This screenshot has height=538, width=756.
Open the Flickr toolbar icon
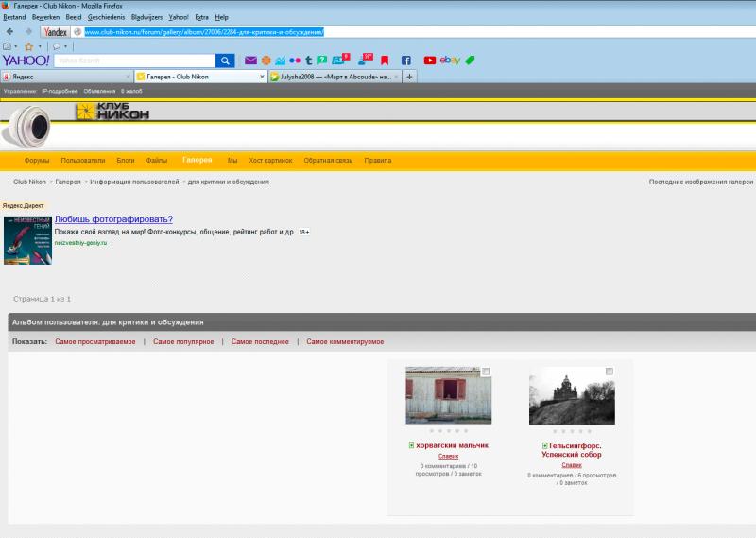(295, 61)
